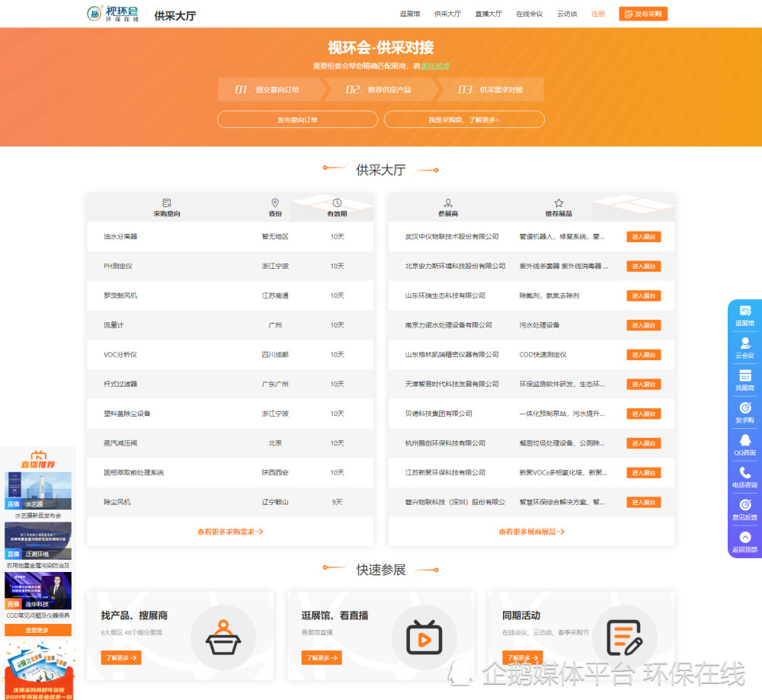Click the 推荐展品 star header icon
Screen dimensions: 762x700
click(559, 203)
